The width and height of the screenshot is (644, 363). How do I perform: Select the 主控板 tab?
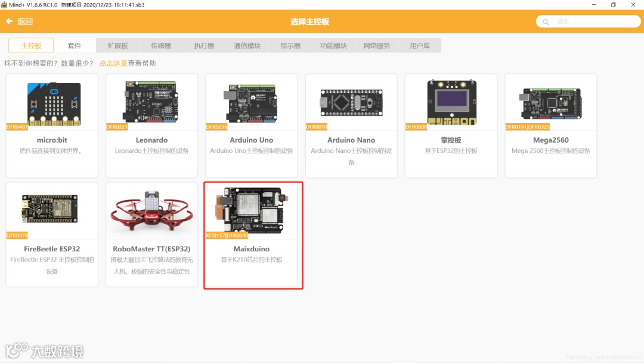click(x=31, y=45)
